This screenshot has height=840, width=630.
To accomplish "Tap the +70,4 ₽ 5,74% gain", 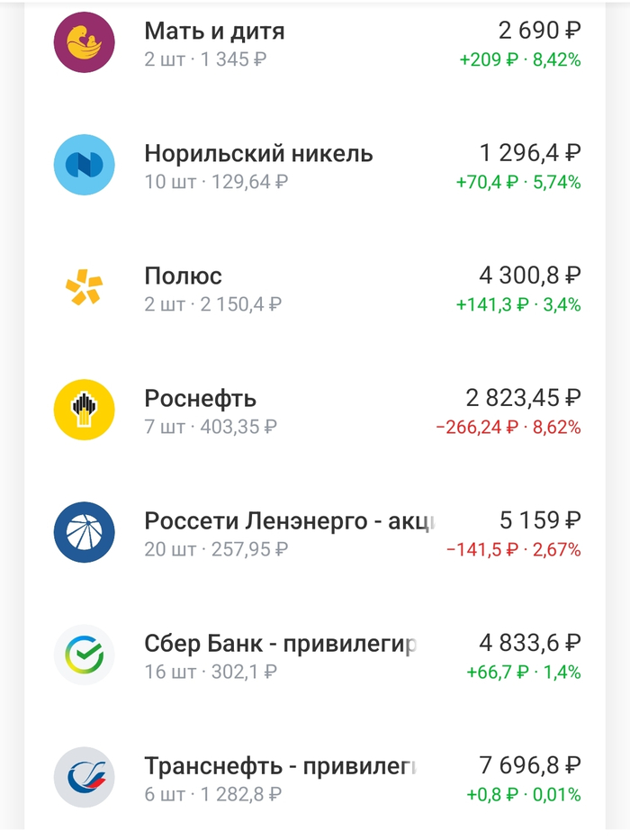I will tap(518, 182).
